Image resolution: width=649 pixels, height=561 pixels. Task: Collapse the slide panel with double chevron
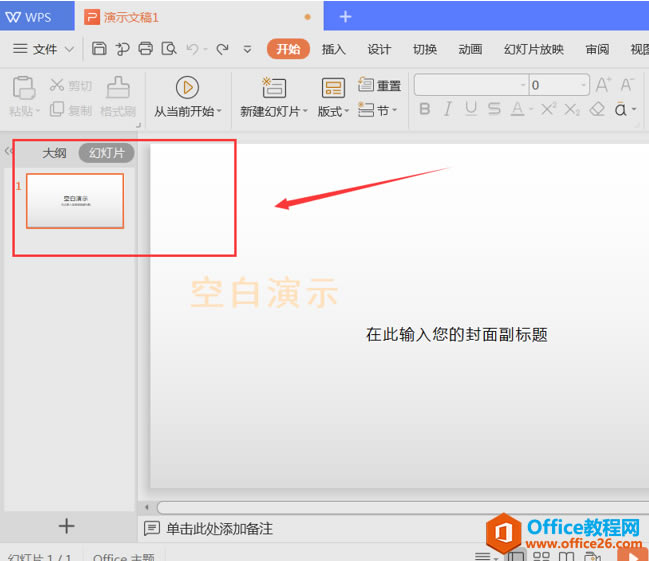pos(8,151)
